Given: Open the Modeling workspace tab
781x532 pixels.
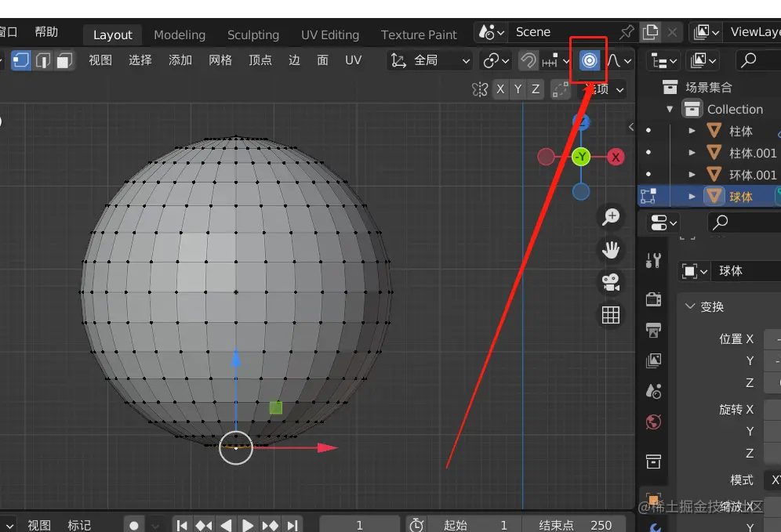Looking at the screenshot, I should 180,35.
